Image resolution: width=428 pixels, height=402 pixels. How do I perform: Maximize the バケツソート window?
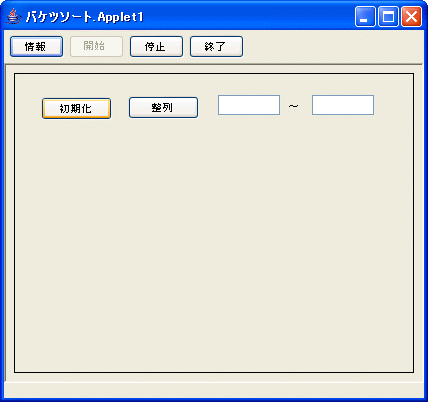[388, 16]
